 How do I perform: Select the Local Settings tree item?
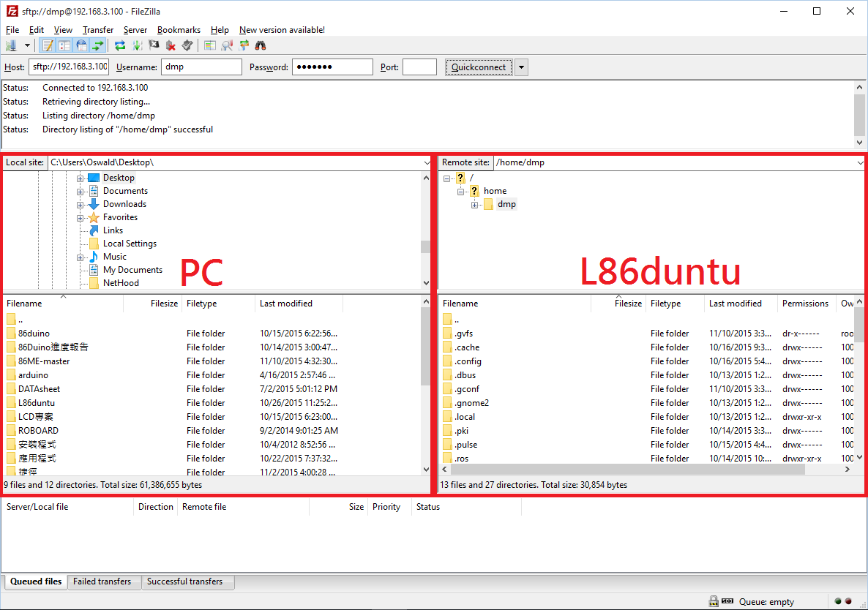click(x=130, y=244)
